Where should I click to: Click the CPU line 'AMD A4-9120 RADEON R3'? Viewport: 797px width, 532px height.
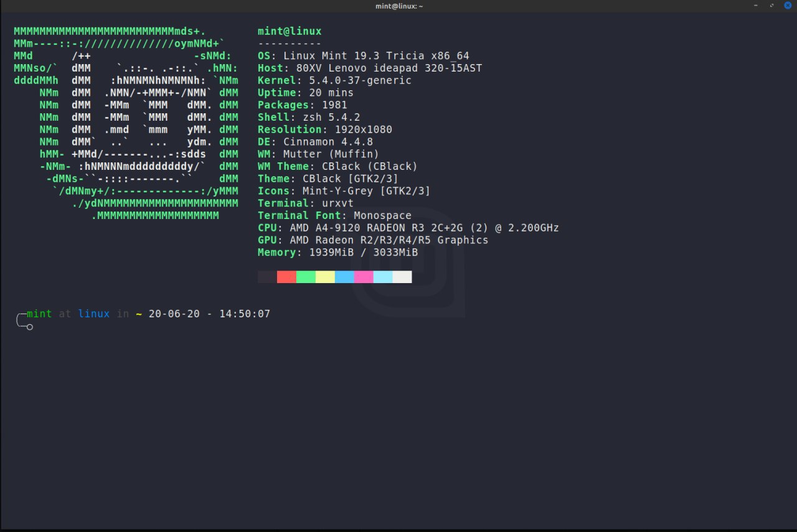357,228
